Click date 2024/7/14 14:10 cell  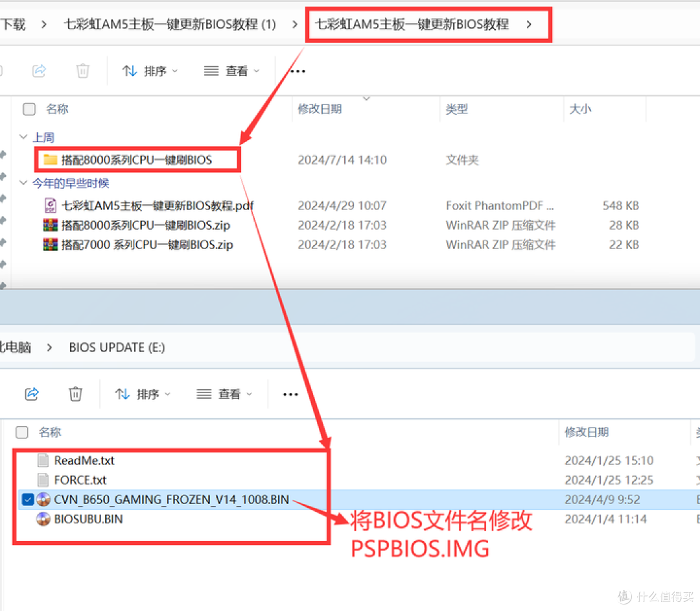pyautogui.click(x=342, y=160)
